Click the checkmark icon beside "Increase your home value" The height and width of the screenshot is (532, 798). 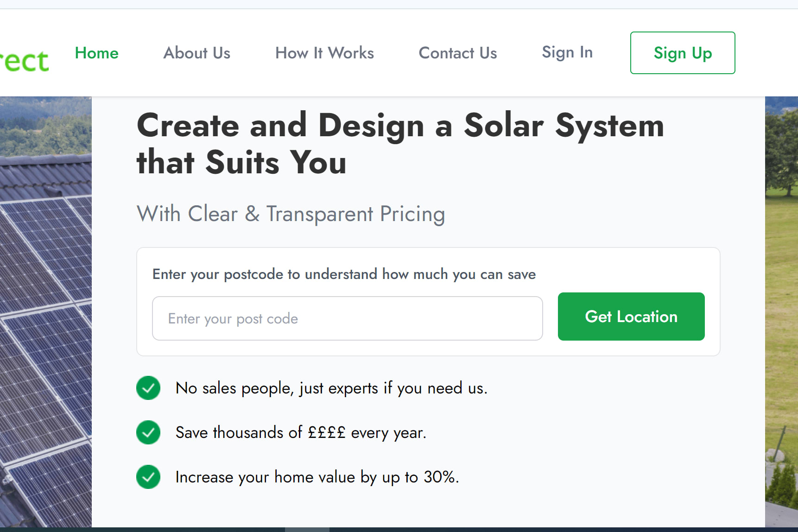tap(148, 477)
